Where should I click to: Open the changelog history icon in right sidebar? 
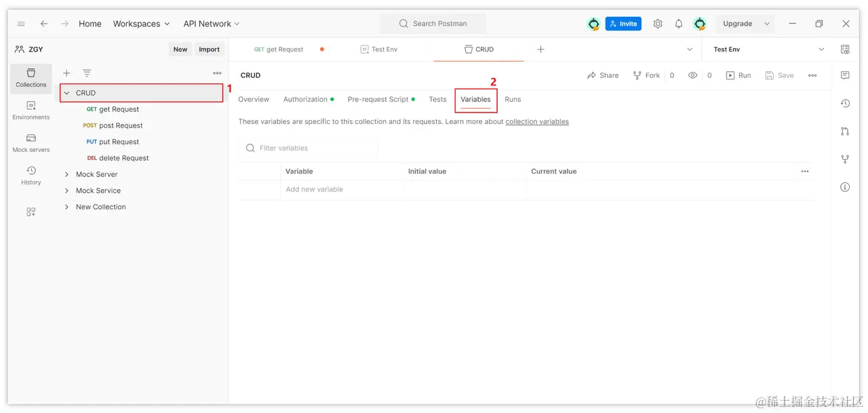point(845,104)
